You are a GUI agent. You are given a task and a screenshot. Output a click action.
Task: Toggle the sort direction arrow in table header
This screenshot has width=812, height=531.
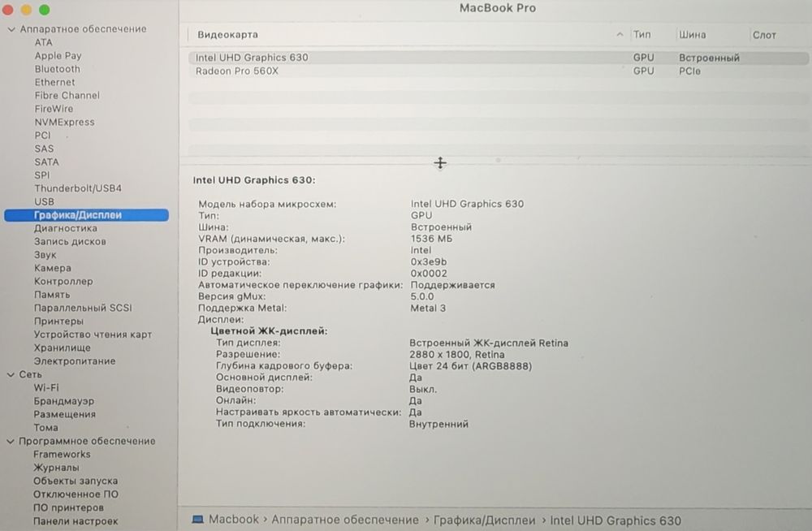620,35
